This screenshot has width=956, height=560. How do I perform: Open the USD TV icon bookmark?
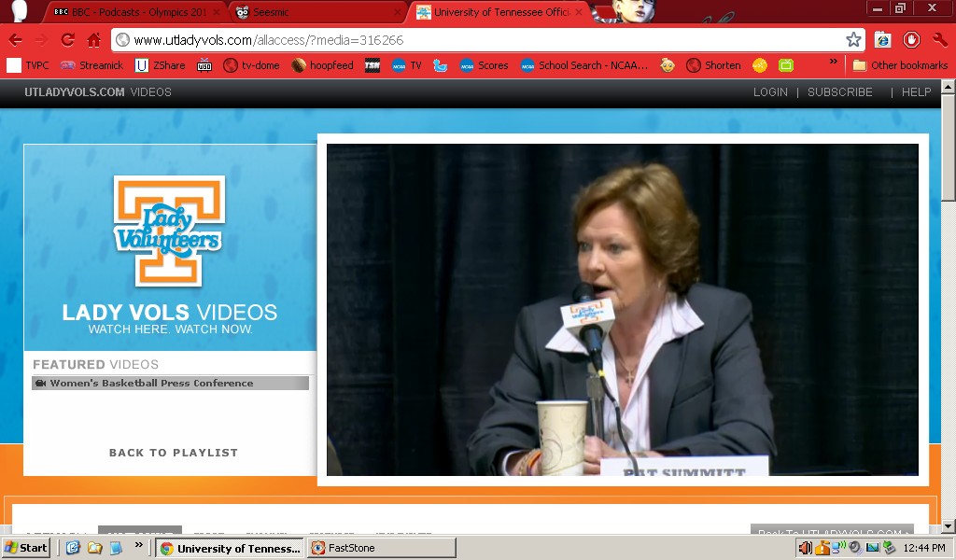204,65
